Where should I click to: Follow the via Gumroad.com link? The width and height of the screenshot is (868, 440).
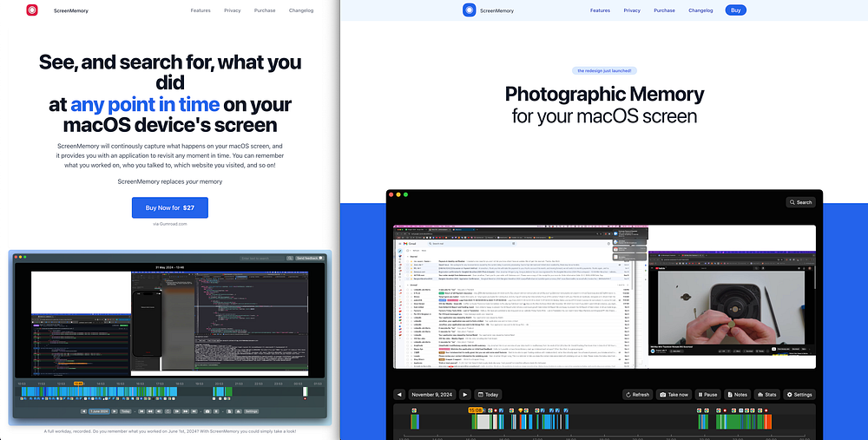(170, 224)
